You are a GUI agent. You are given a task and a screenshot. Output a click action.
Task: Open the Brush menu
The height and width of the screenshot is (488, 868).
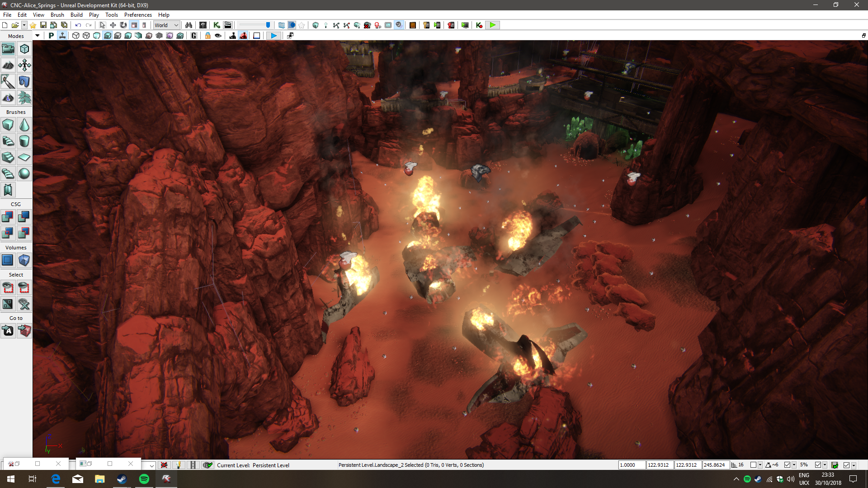tap(57, 15)
